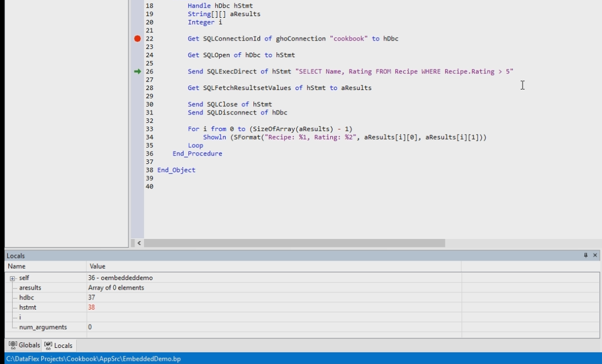Click the left arrow of horizontal scrollbar
The image size is (602, 364).
coord(138,243)
